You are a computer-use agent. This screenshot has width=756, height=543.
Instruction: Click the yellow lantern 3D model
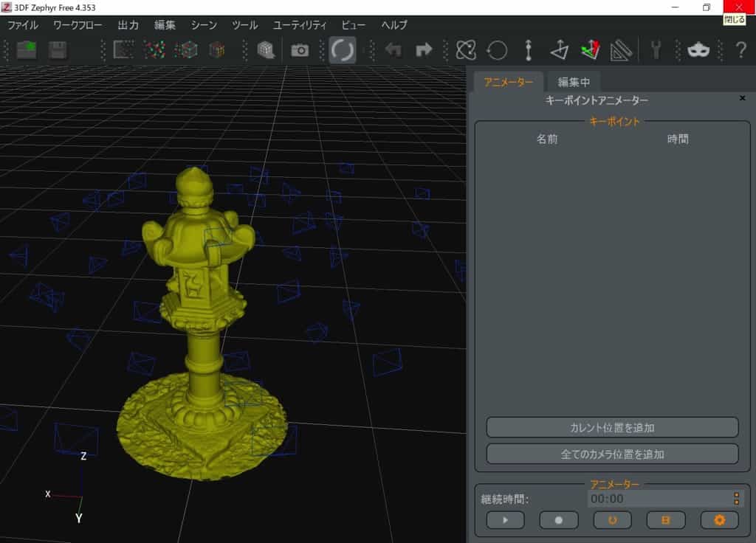[x=201, y=323]
